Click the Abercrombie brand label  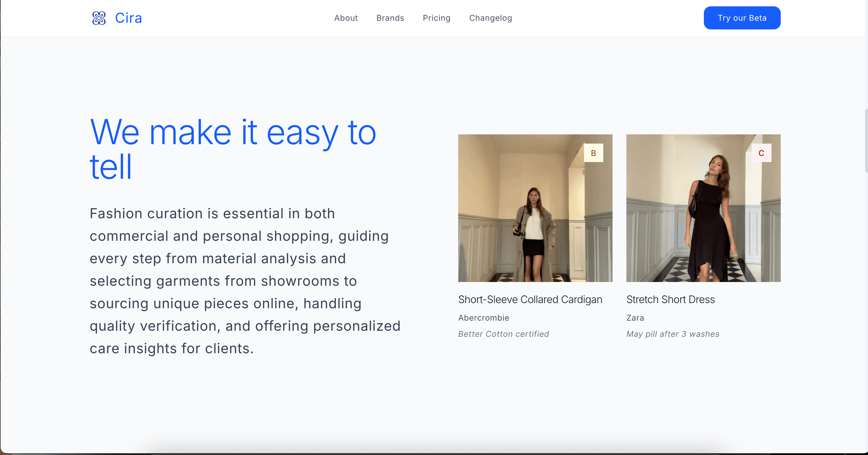(x=483, y=318)
